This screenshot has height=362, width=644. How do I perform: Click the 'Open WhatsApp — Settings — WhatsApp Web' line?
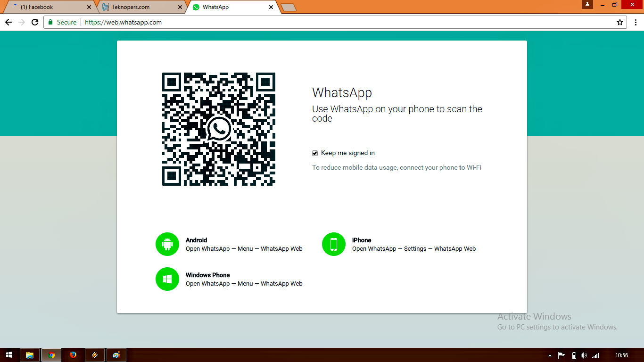pyautogui.click(x=414, y=249)
